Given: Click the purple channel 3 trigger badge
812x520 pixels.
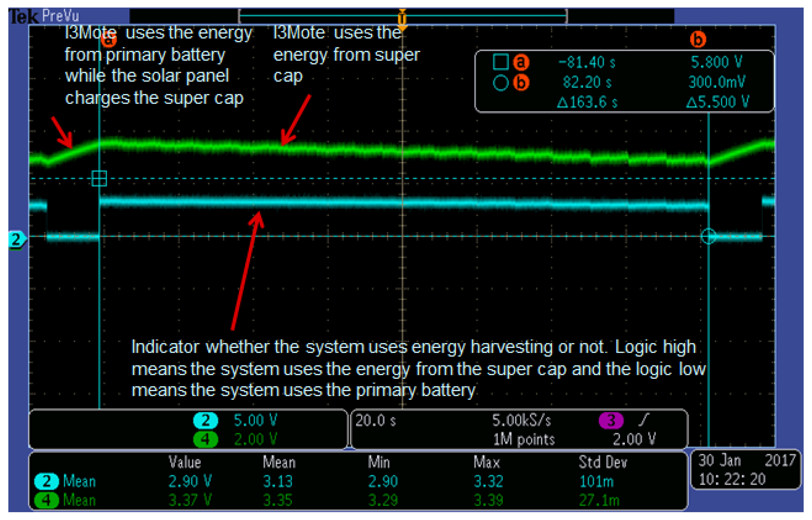Looking at the screenshot, I should (x=611, y=420).
